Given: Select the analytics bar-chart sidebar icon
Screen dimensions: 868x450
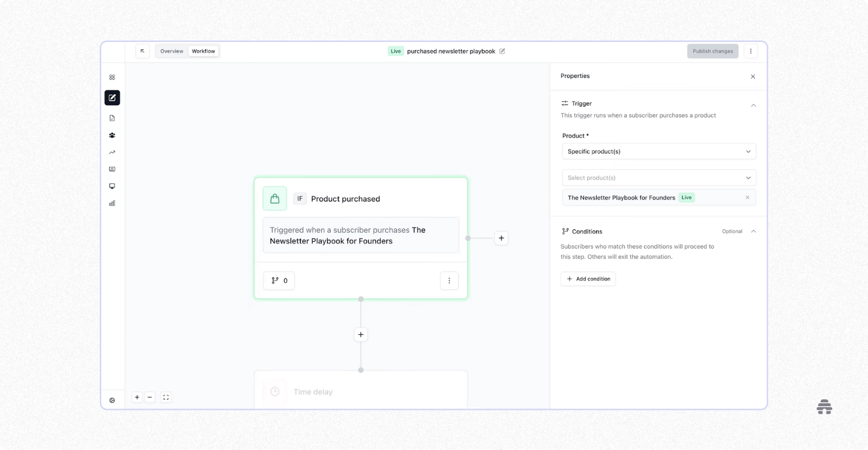Looking at the screenshot, I should pyautogui.click(x=112, y=203).
